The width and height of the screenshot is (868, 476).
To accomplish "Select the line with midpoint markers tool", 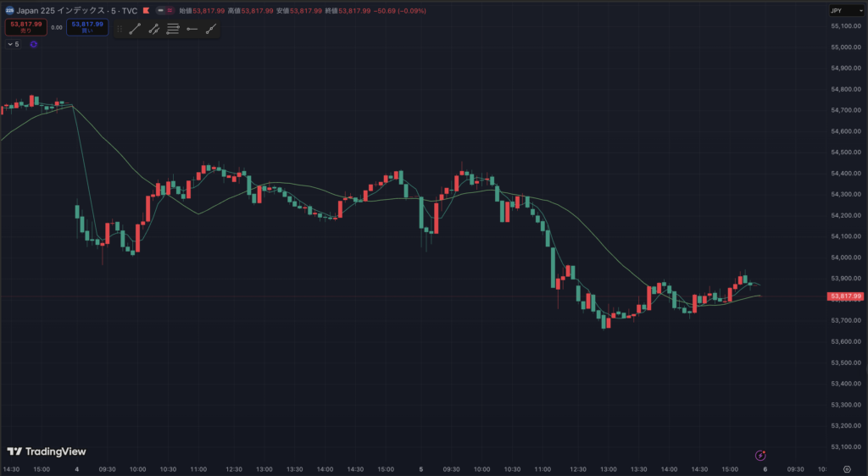I will click(x=153, y=29).
